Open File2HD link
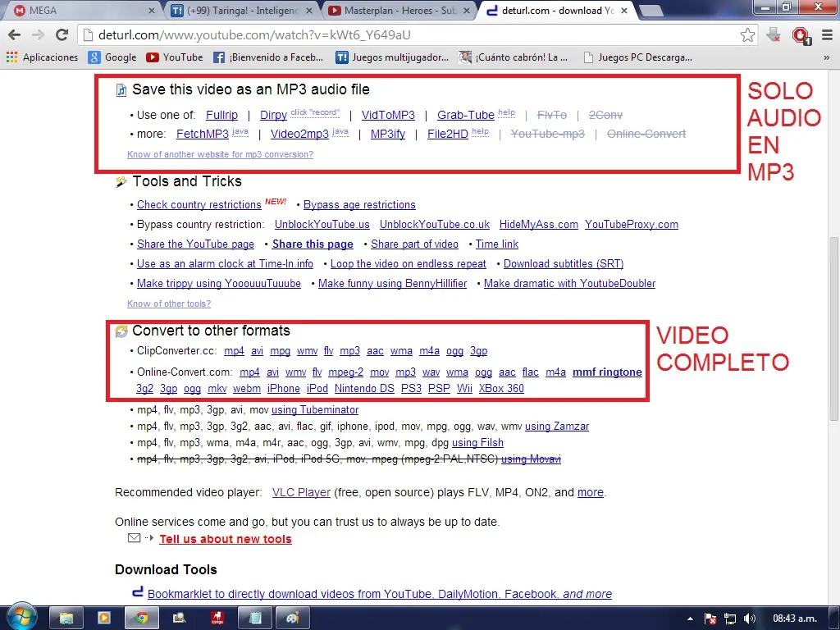Viewport: 840px width, 630px height. (x=448, y=134)
